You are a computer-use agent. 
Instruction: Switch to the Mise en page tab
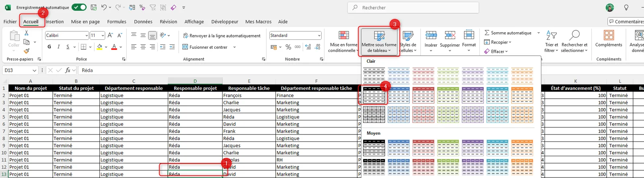pos(85,22)
